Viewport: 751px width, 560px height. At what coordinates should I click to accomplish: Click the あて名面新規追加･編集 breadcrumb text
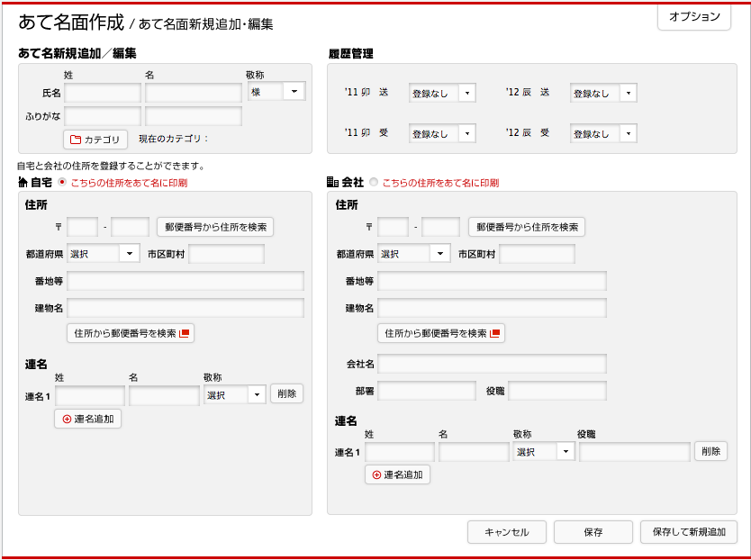coord(206,24)
